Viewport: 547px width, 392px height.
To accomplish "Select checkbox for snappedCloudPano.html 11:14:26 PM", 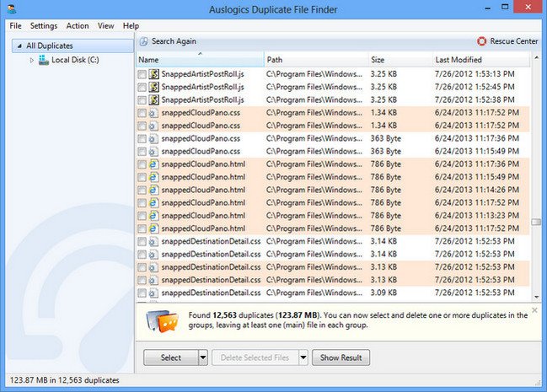I will tap(142, 191).
